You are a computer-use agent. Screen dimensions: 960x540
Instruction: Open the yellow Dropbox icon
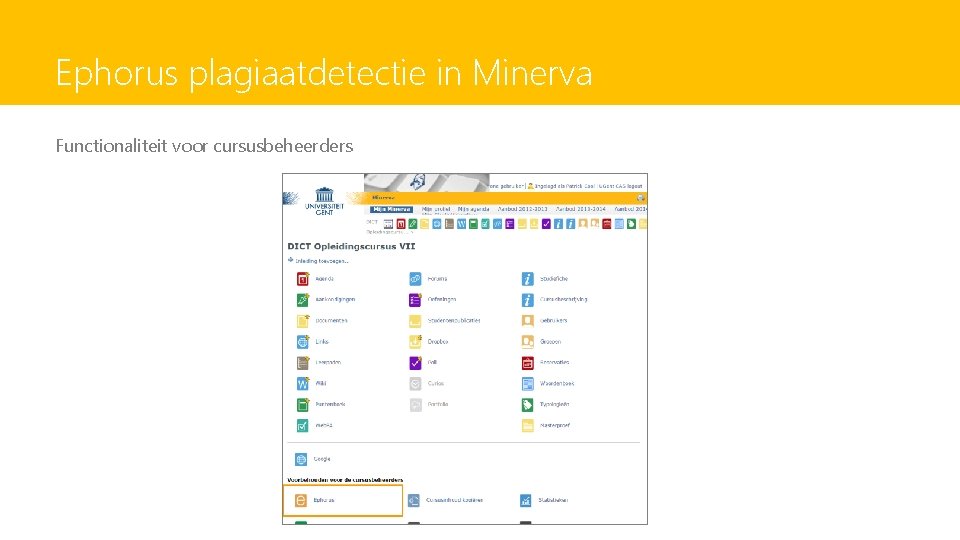point(415,342)
